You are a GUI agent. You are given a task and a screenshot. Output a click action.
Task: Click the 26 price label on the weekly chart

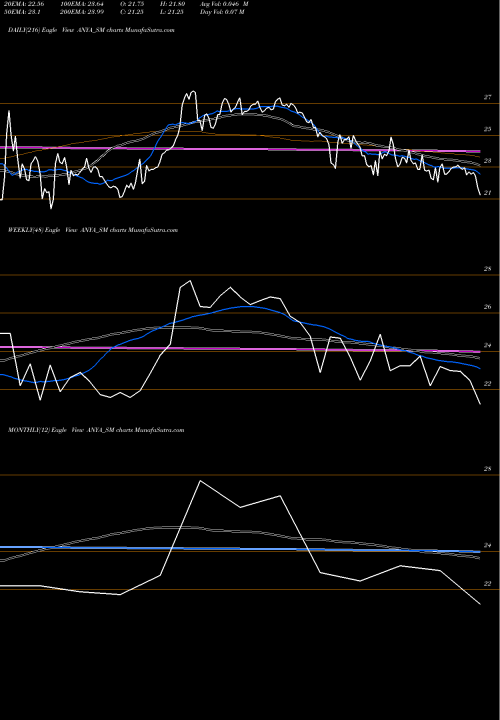pos(487,307)
